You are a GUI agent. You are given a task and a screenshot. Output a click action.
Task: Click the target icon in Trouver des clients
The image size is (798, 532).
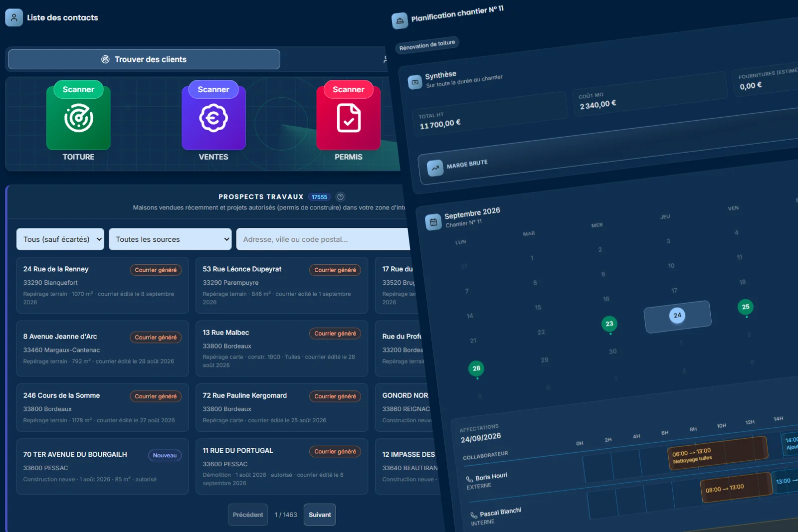[x=105, y=59]
